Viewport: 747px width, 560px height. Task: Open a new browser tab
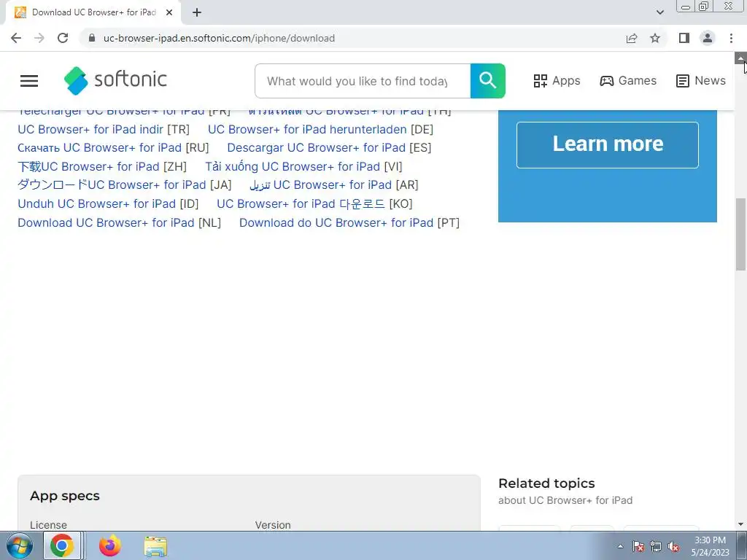[197, 12]
